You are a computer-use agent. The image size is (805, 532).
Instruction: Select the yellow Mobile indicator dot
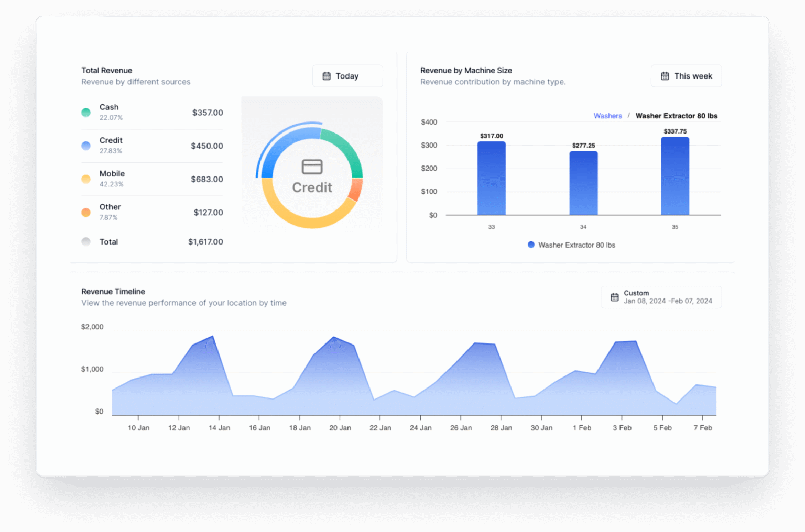[x=86, y=179]
